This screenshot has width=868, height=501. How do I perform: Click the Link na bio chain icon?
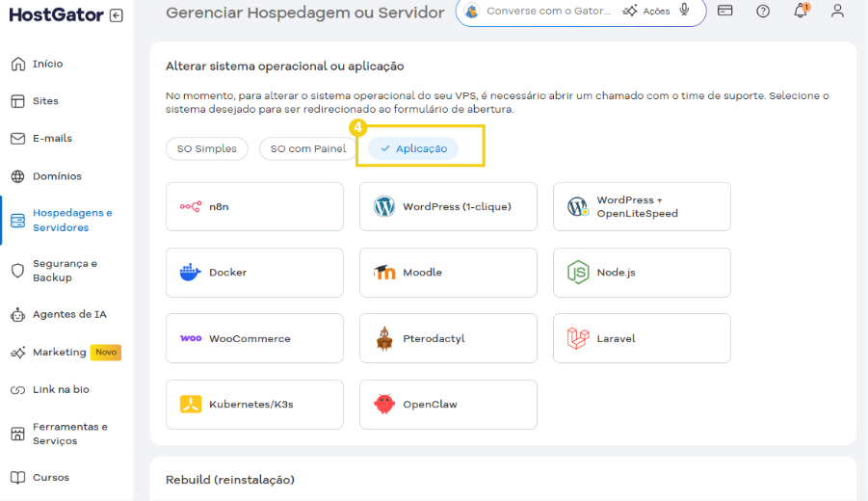click(x=17, y=390)
